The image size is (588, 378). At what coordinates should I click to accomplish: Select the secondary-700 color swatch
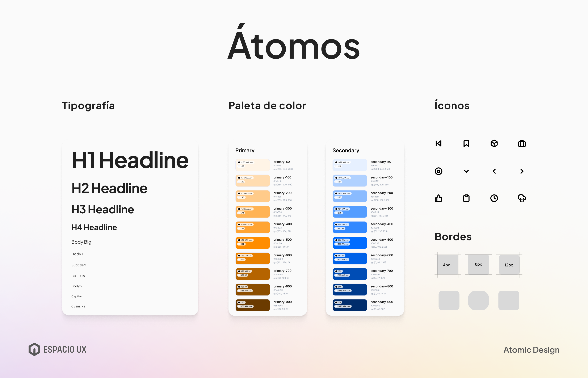tap(350, 274)
